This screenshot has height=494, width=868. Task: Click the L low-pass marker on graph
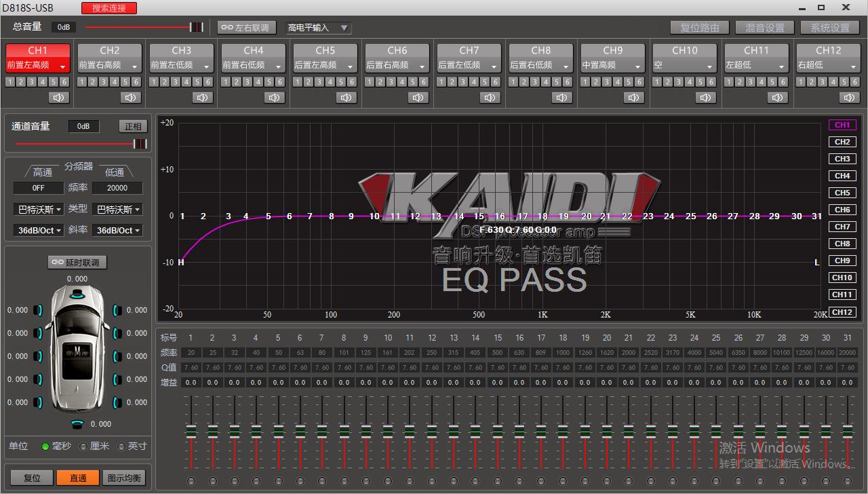(x=817, y=263)
